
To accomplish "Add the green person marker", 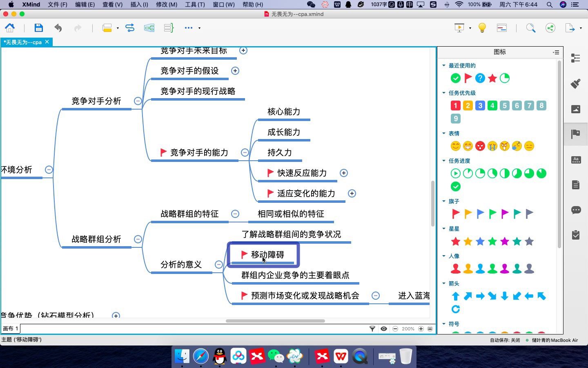I will [492, 269].
